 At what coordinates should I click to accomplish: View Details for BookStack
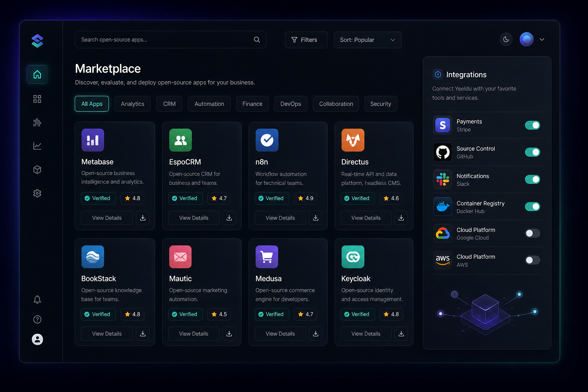pyautogui.click(x=107, y=334)
